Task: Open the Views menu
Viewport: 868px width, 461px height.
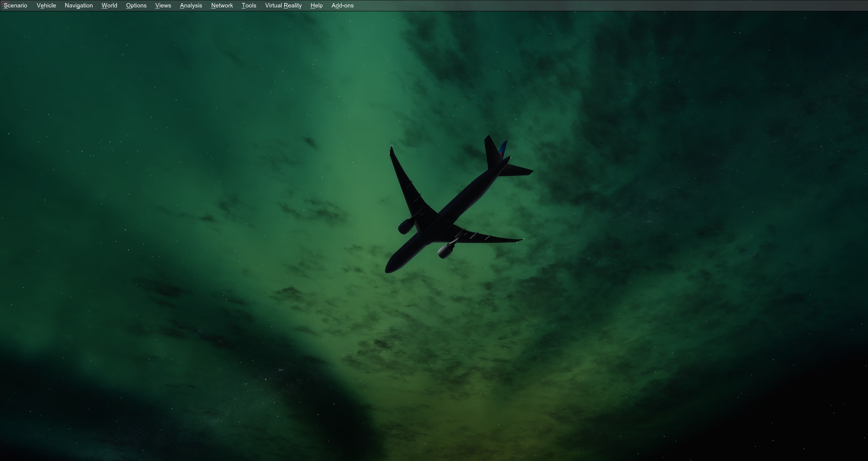Action: [163, 5]
